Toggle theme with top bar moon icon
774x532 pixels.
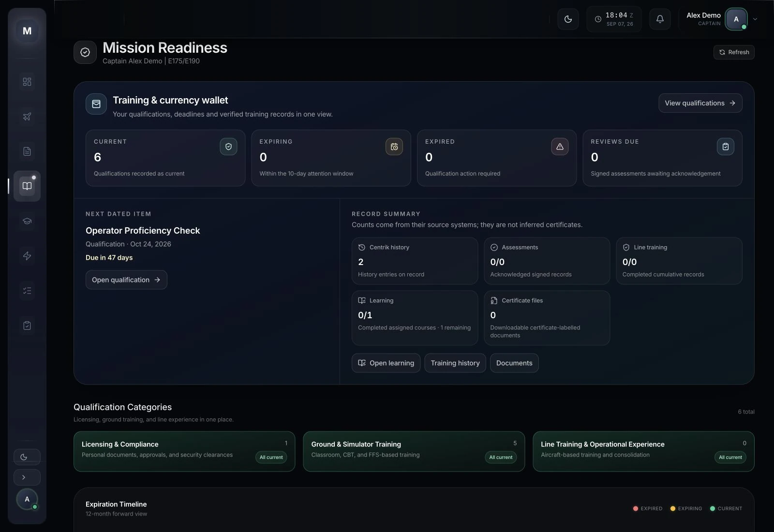tap(568, 19)
